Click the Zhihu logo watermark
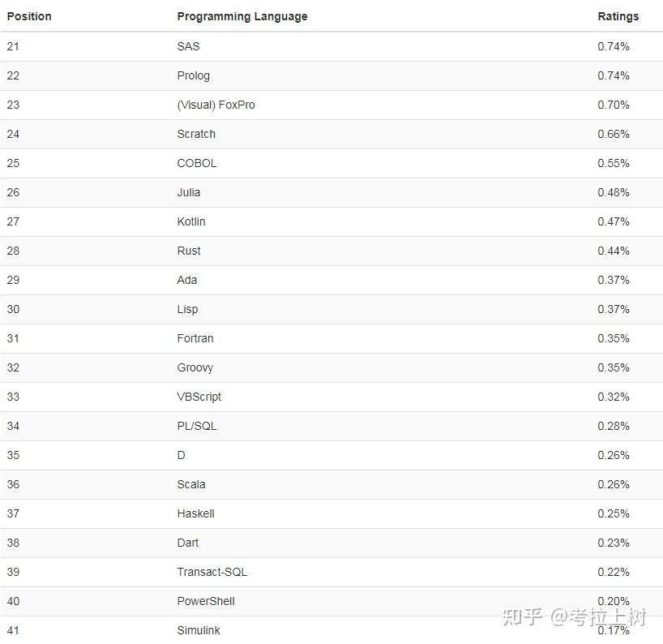 522,617
